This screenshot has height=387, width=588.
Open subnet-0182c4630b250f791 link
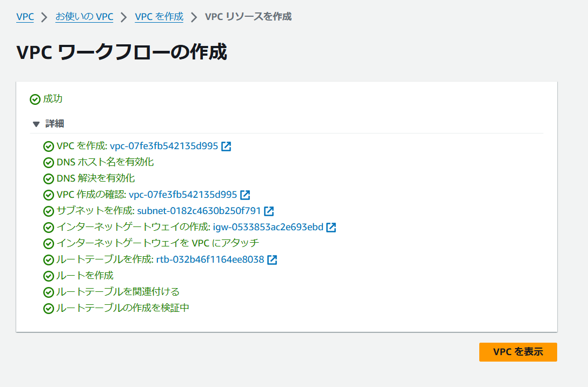coord(199,211)
